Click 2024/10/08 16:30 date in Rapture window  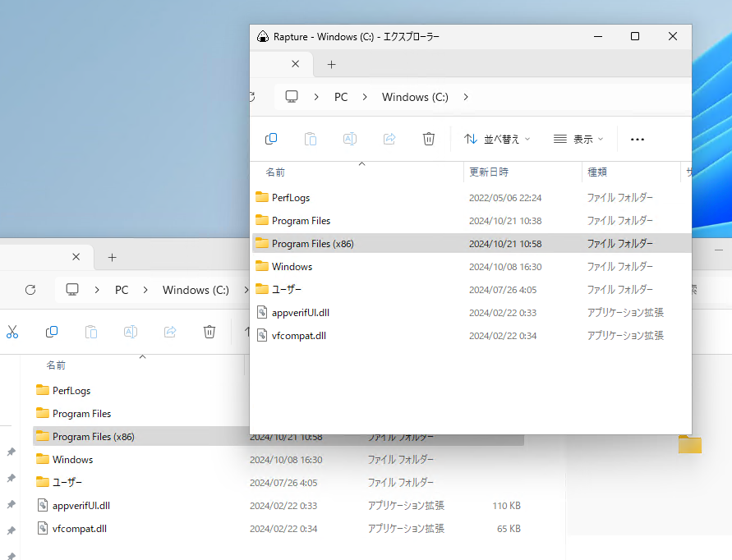point(505,267)
